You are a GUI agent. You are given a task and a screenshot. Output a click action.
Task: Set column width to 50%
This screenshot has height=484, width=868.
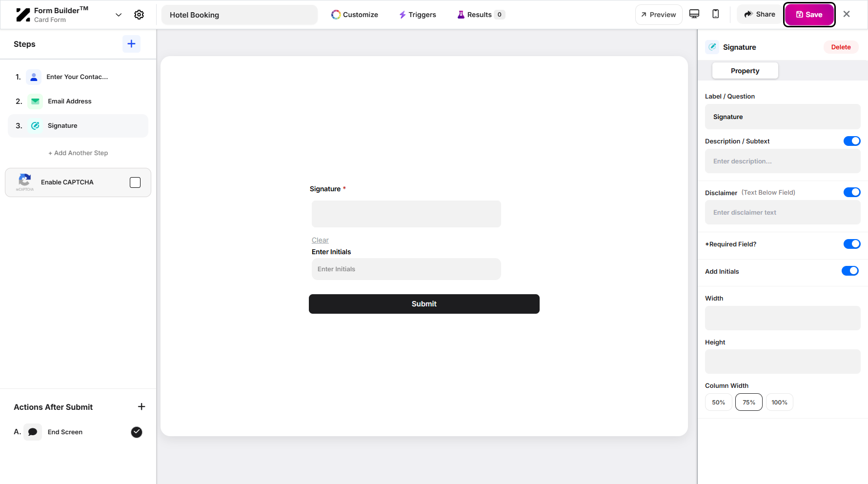click(x=718, y=402)
